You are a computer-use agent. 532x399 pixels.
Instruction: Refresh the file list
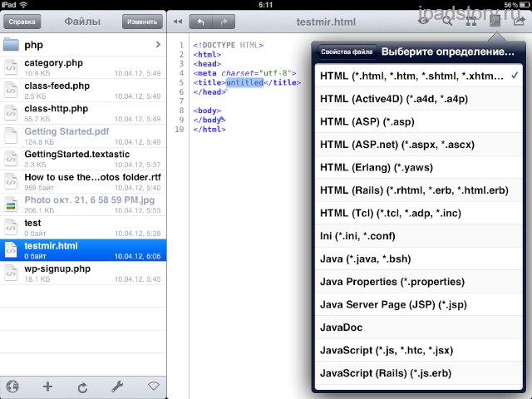click(x=82, y=387)
